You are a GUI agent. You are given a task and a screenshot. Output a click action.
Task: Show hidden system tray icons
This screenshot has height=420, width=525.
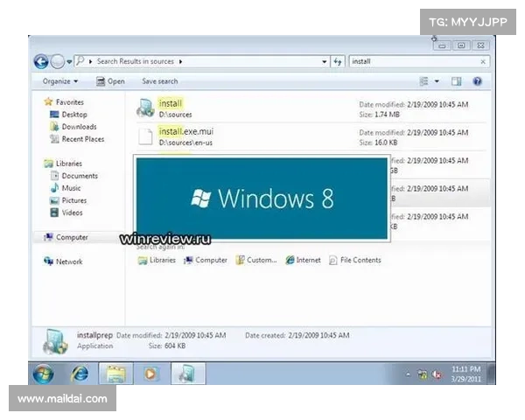pyautogui.click(x=408, y=374)
